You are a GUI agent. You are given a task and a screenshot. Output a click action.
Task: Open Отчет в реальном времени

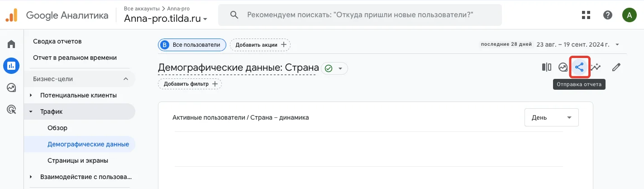[75, 58]
